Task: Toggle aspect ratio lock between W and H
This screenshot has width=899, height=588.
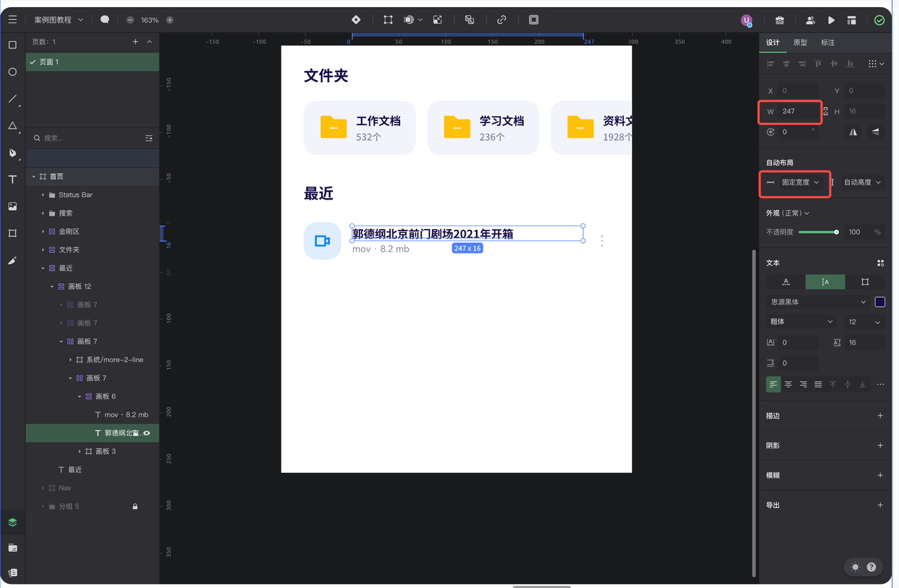Action: coord(825,112)
